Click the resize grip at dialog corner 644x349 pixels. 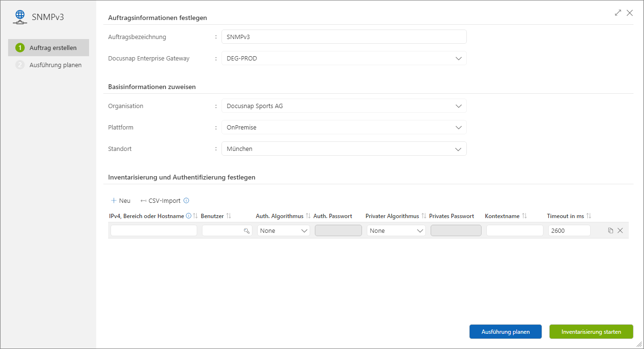639,344
